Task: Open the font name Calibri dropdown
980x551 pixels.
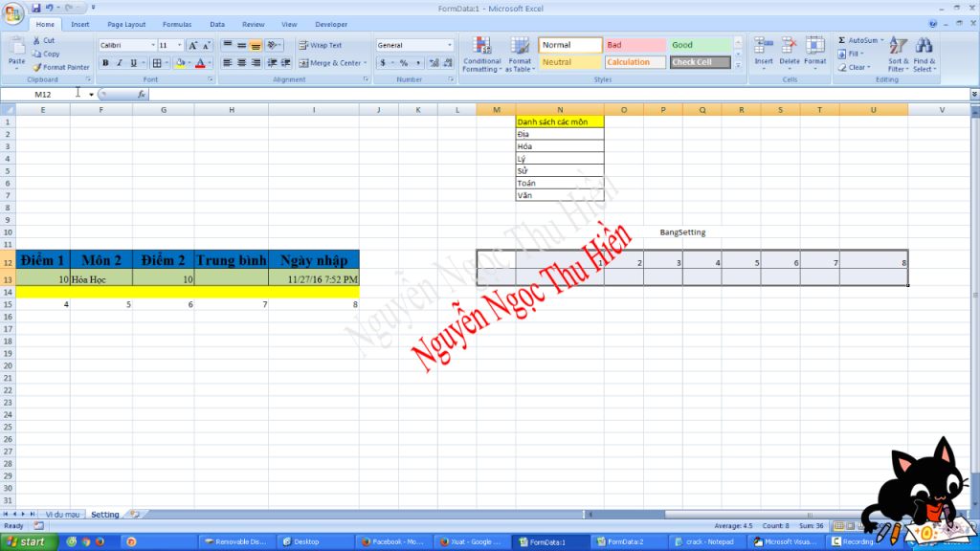Action: (x=152, y=45)
